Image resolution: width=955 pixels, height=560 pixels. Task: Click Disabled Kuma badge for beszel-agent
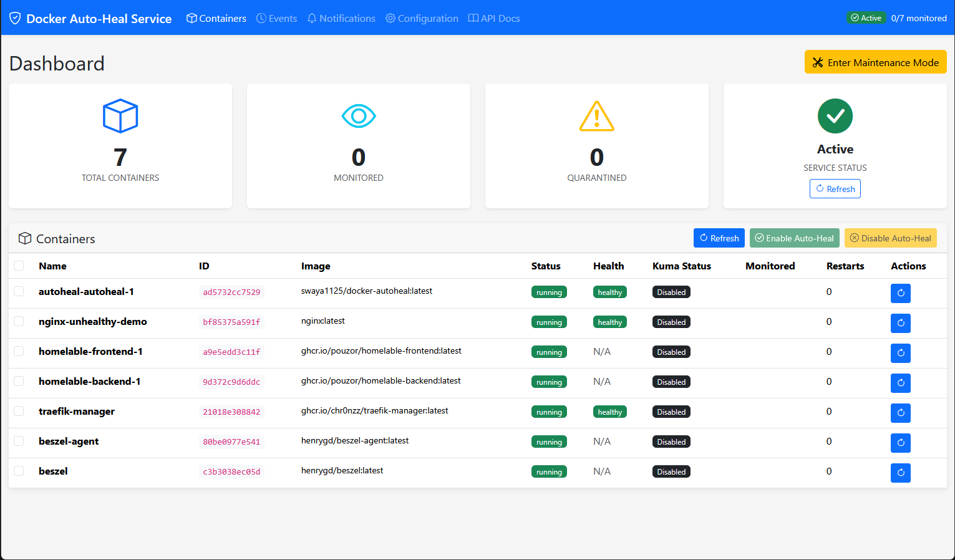671,442
